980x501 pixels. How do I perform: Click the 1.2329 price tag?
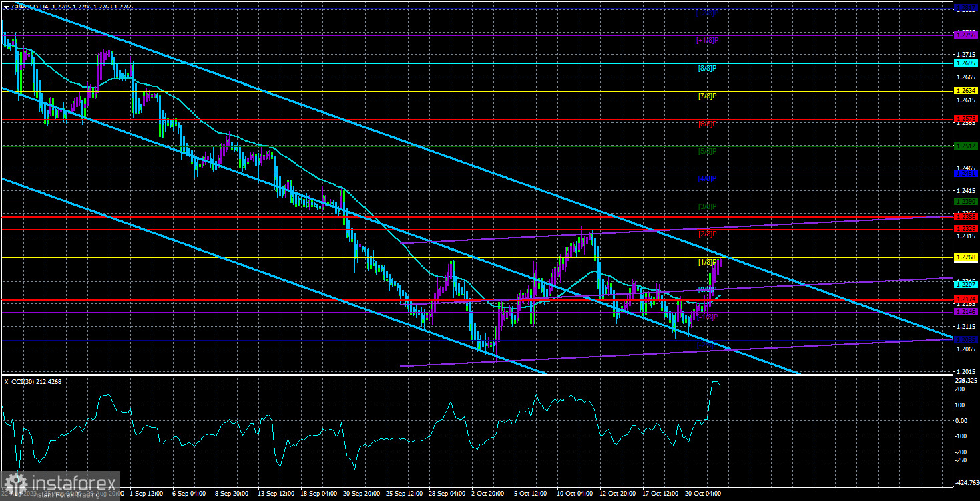(x=965, y=228)
